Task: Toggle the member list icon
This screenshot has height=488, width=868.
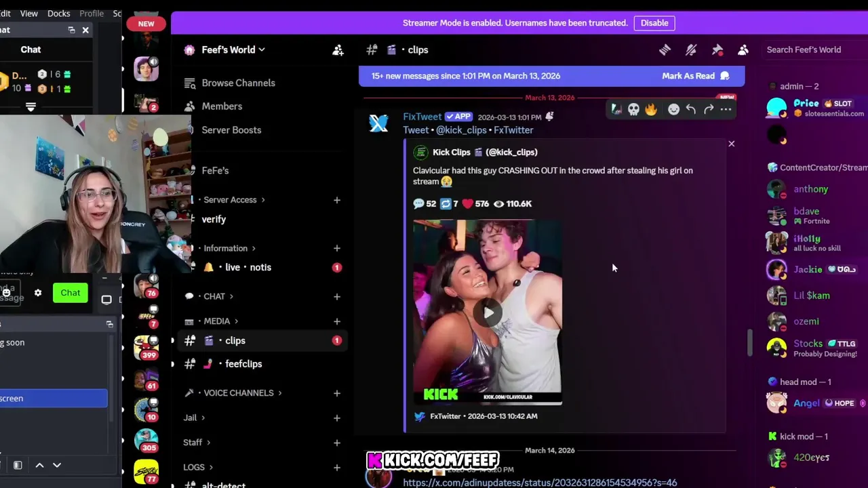Action: (x=743, y=49)
